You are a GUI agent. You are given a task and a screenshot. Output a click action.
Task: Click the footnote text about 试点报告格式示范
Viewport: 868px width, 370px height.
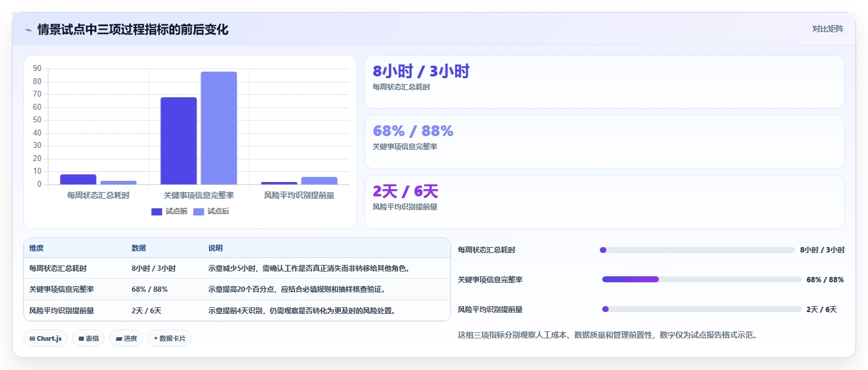608,335
